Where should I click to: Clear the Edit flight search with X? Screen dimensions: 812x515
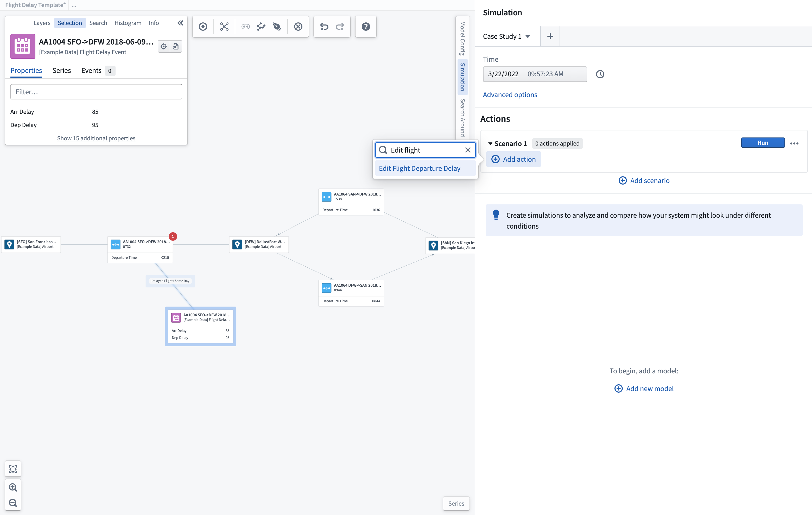(468, 150)
